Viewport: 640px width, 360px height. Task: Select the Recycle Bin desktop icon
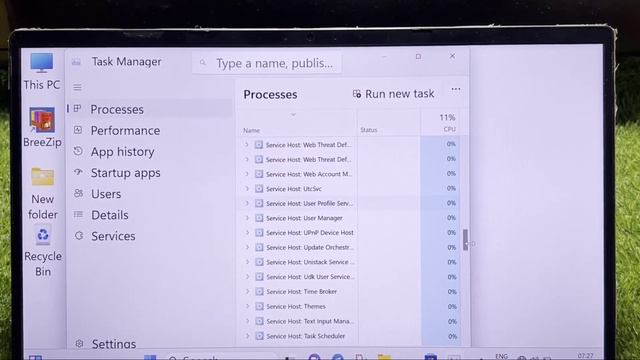[43, 252]
